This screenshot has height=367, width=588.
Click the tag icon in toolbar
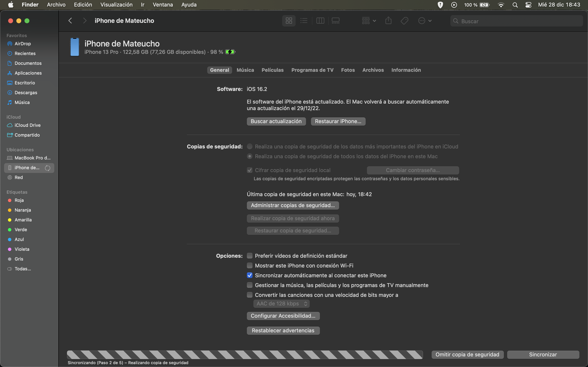click(404, 21)
